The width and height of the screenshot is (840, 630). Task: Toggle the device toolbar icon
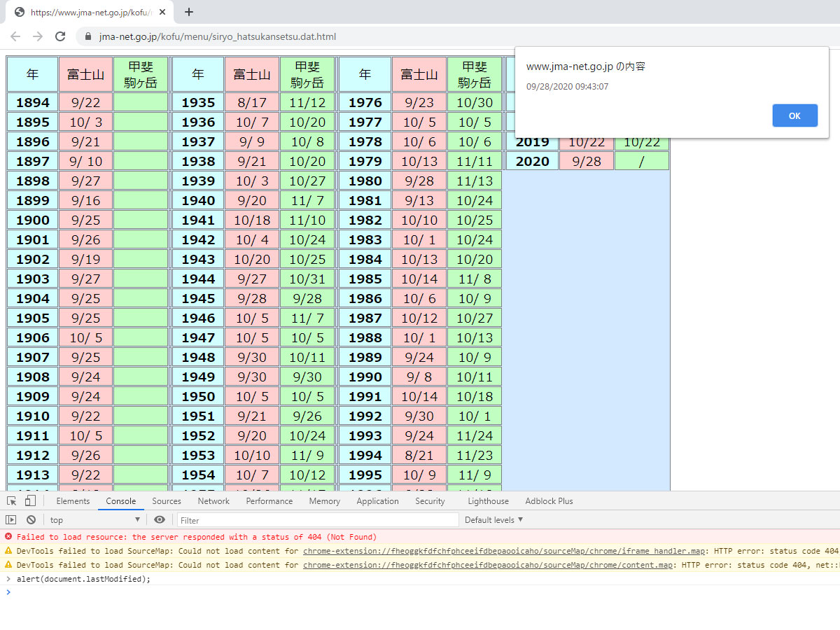[x=30, y=501]
